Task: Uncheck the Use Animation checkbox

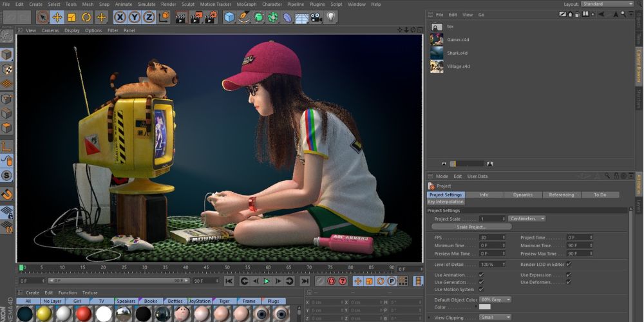Action: point(481,274)
